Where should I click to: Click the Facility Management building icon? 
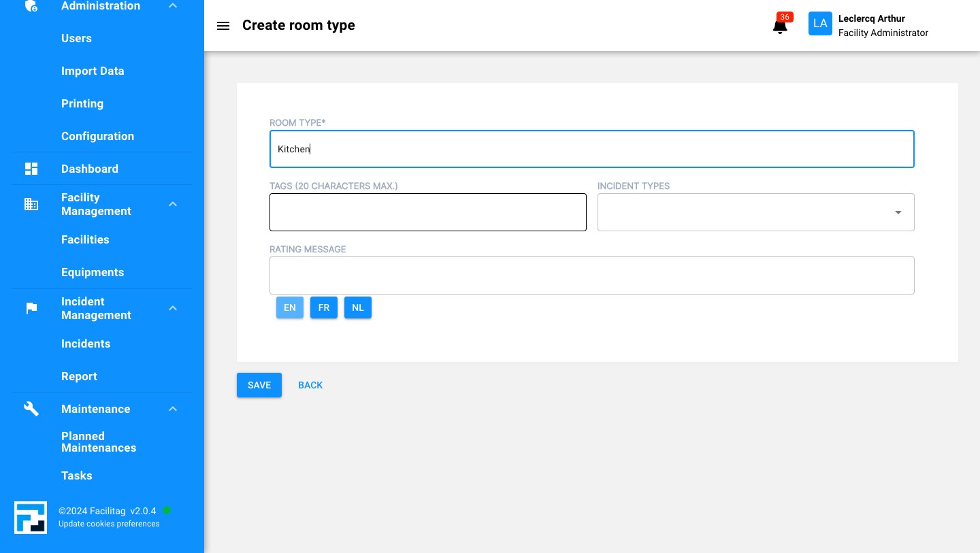(31, 204)
